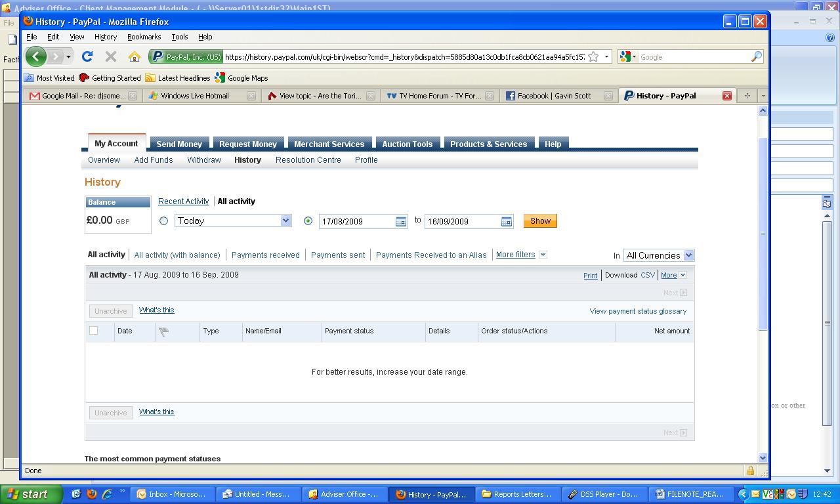Launch Firefox from quick launch bar
840x504 pixels.
91,494
